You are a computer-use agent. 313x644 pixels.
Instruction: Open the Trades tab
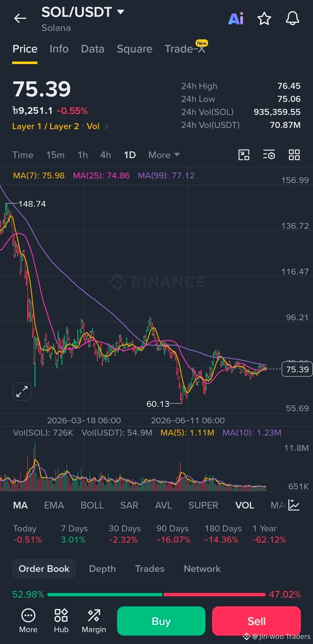(150, 569)
